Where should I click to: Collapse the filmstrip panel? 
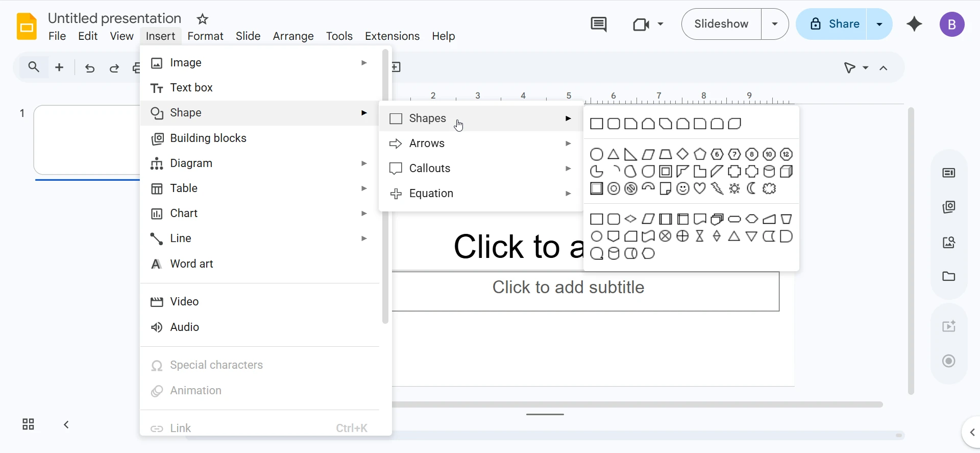click(x=66, y=424)
